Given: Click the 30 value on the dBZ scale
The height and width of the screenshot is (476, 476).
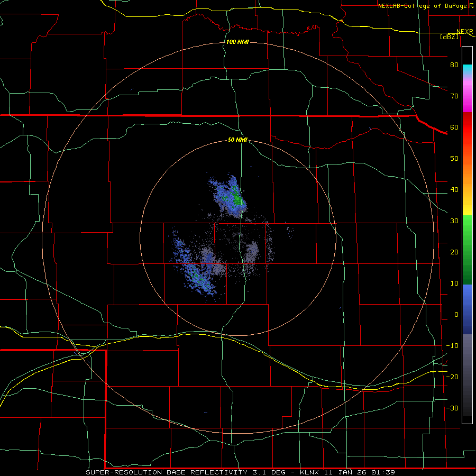Looking at the screenshot, I should point(454,221).
